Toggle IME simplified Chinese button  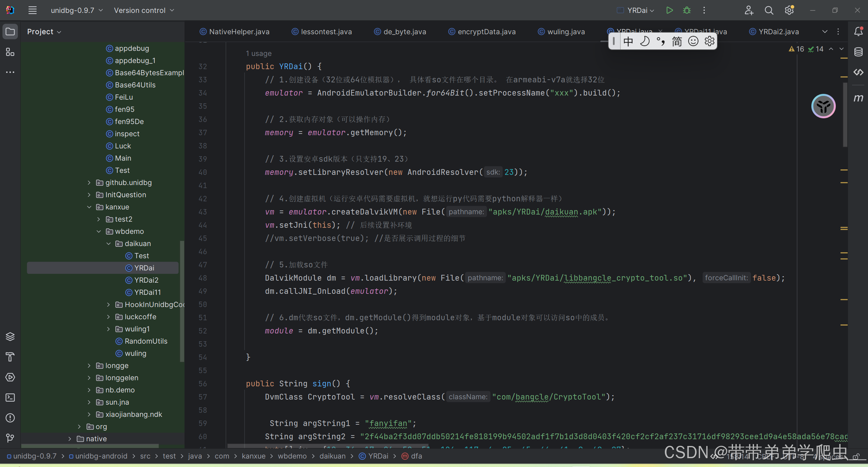point(677,41)
